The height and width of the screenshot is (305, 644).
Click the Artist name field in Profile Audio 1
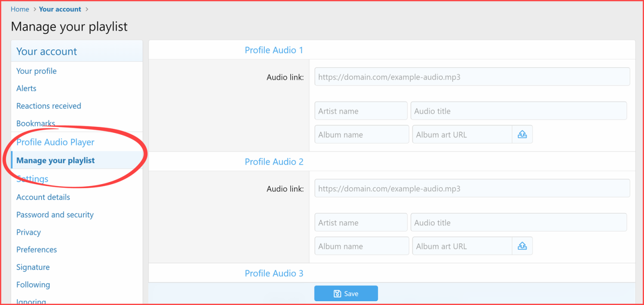coord(361,110)
